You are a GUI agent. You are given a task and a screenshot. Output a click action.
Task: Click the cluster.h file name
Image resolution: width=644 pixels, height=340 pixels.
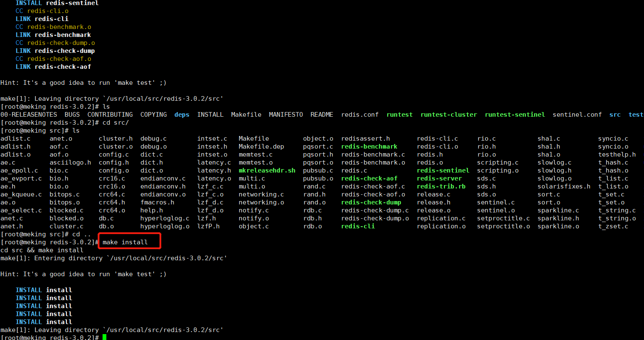click(116, 139)
